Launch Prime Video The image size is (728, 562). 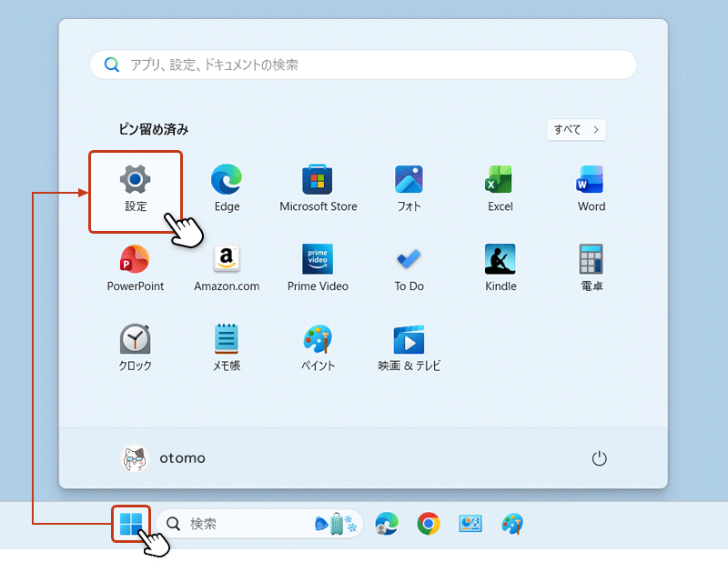(318, 268)
